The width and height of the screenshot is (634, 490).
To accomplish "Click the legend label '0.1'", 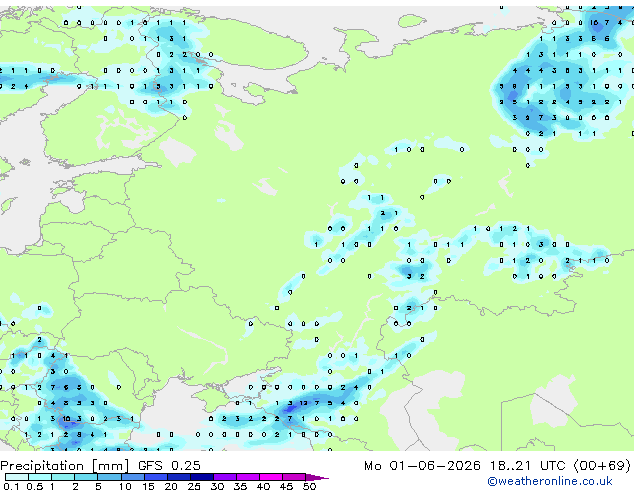I will [x=11, y=486].
